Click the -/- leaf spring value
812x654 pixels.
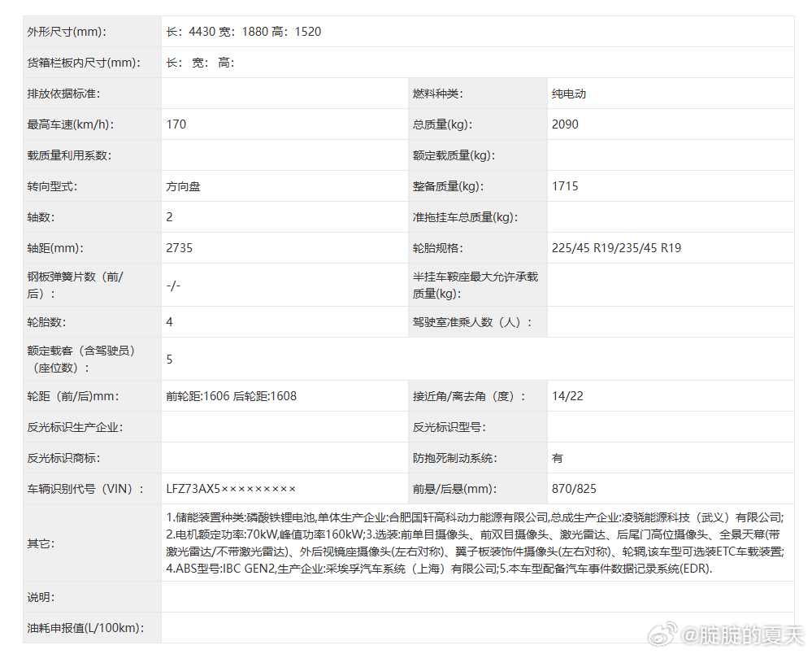pos(173,286)
